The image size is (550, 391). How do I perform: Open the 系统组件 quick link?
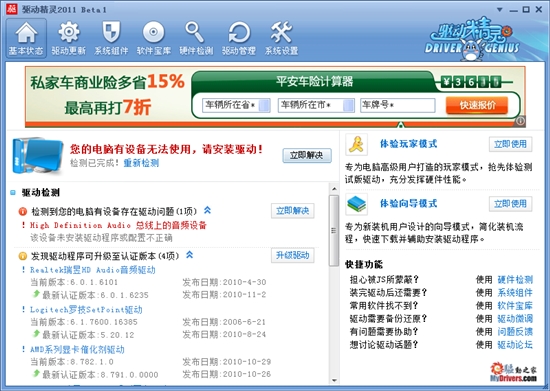pos(515,292)
